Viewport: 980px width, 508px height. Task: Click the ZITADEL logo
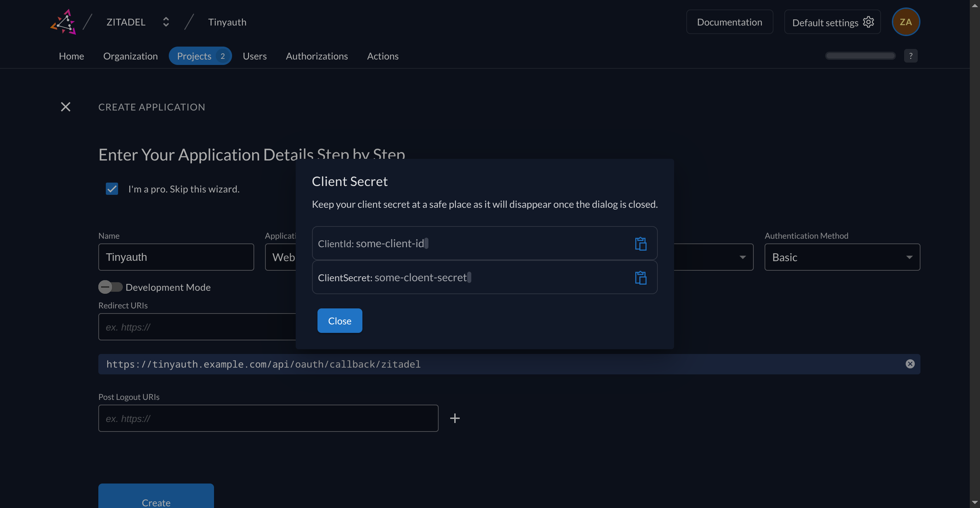[63, 22]
